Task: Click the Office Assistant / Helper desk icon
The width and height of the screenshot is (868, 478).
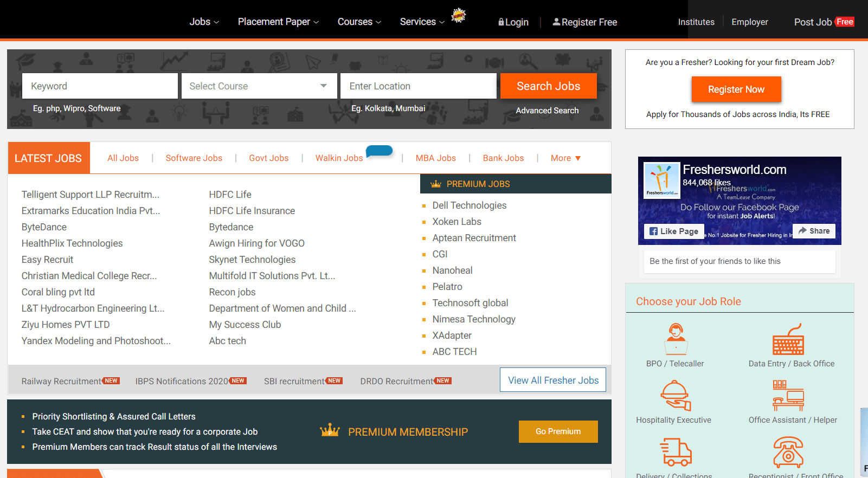Action: (x=788, y=396)
